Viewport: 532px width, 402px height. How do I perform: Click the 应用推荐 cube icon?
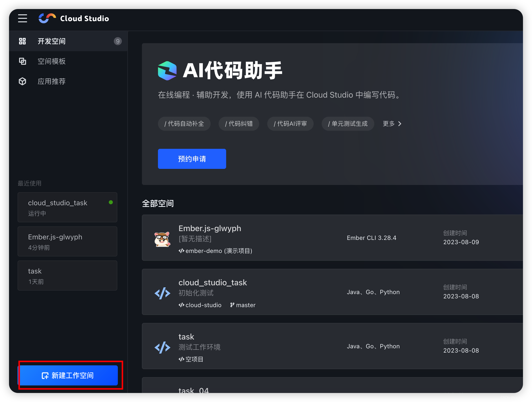22,81
